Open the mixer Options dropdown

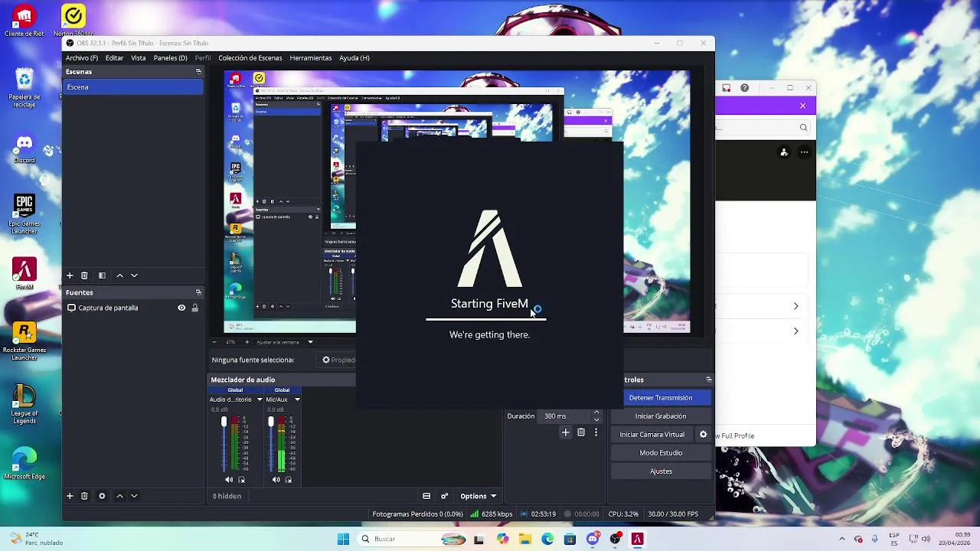(x=478, y=496)
